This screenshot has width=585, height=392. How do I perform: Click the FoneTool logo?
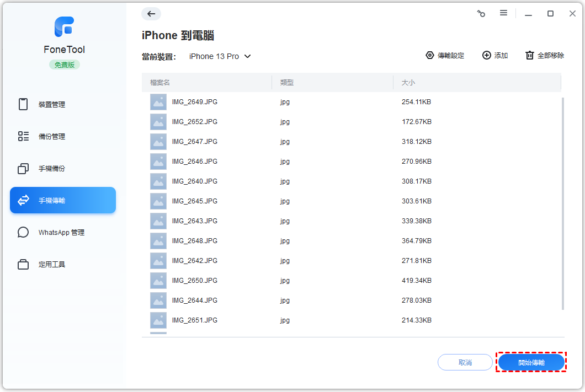[64, 27]
